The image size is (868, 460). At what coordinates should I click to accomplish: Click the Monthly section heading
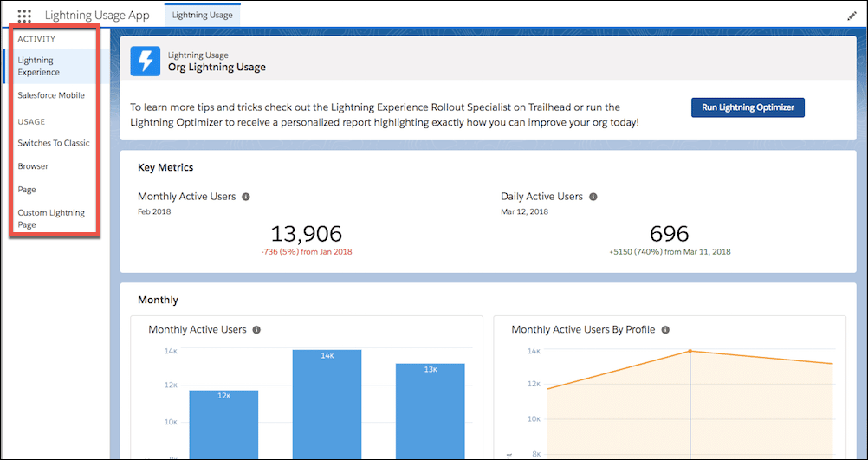click(x=158, y=300)
